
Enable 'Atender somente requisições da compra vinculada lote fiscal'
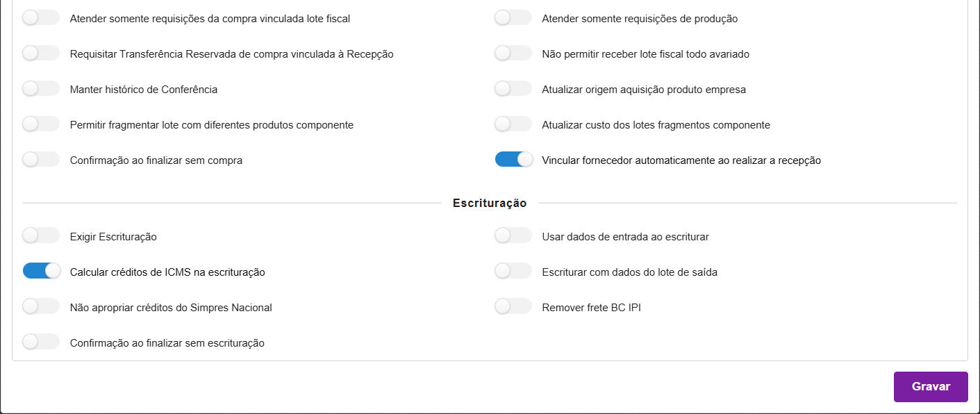click(x=41, y=18)
